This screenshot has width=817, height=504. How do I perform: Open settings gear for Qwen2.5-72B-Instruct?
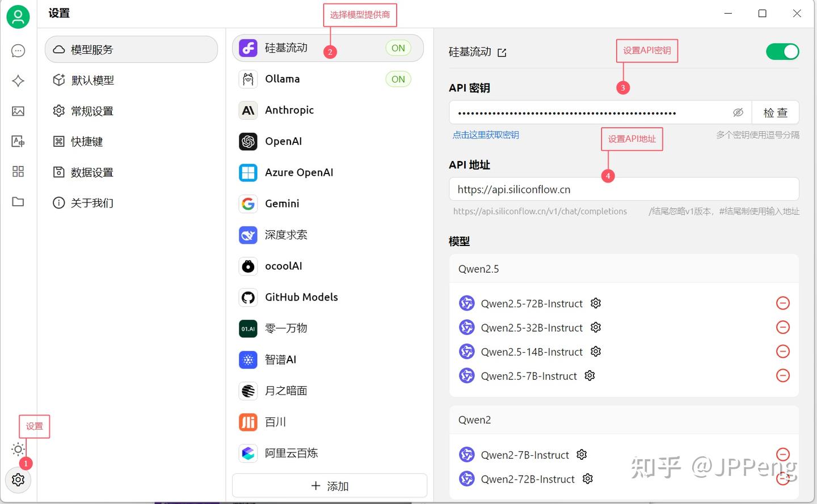[x=596, y=303]
